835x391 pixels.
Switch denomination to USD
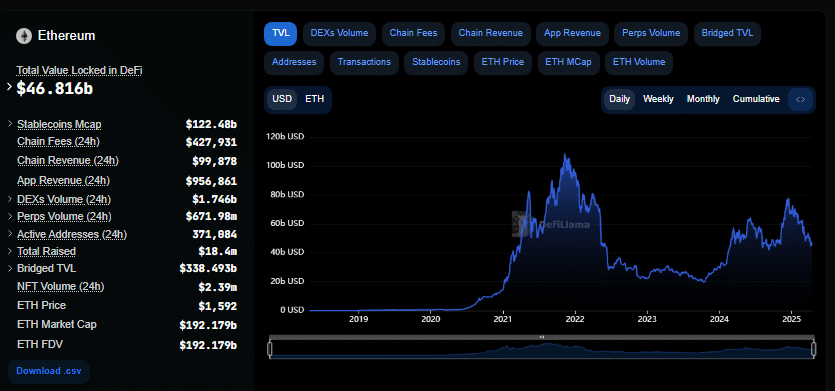coord(282,100)
